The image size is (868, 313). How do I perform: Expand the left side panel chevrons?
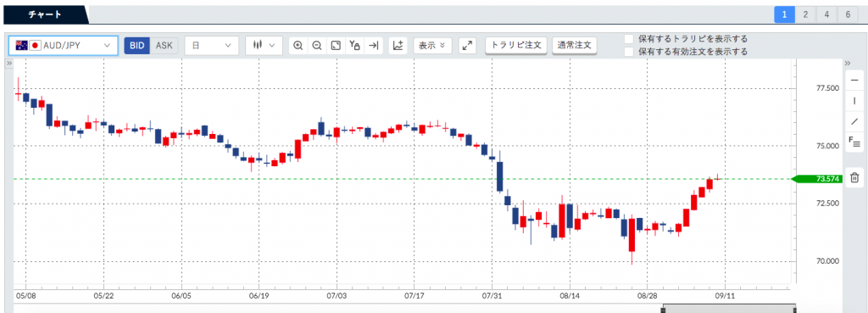tap(8, 64)
